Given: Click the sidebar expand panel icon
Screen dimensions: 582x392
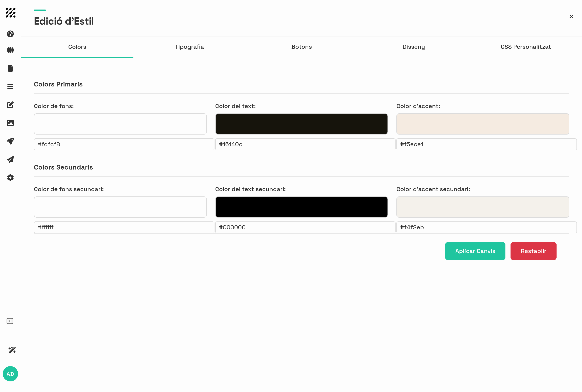Looking at the screenshot, I should coord(10,321).
